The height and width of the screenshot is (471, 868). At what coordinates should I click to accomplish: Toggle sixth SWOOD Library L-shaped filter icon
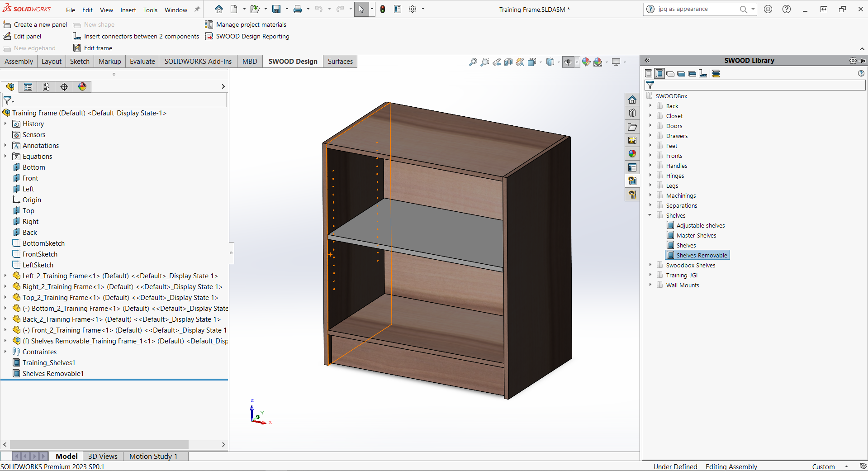click(x=703, y=74)
